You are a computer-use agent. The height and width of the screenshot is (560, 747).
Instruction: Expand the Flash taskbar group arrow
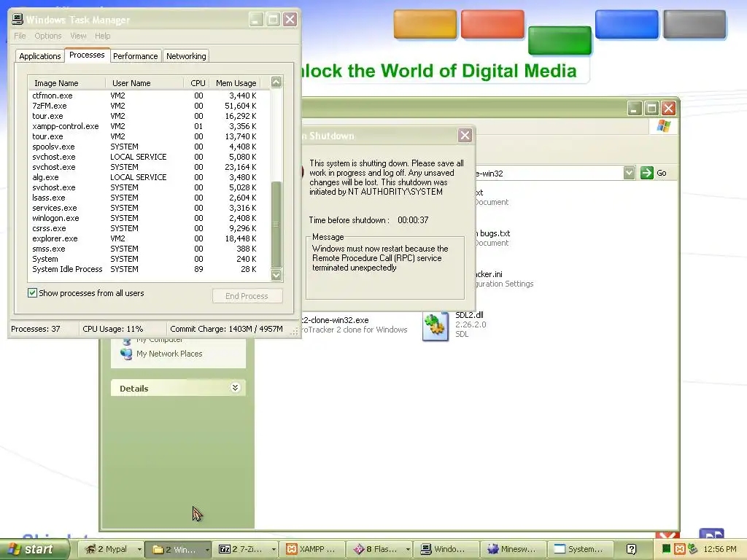point(408,549)
